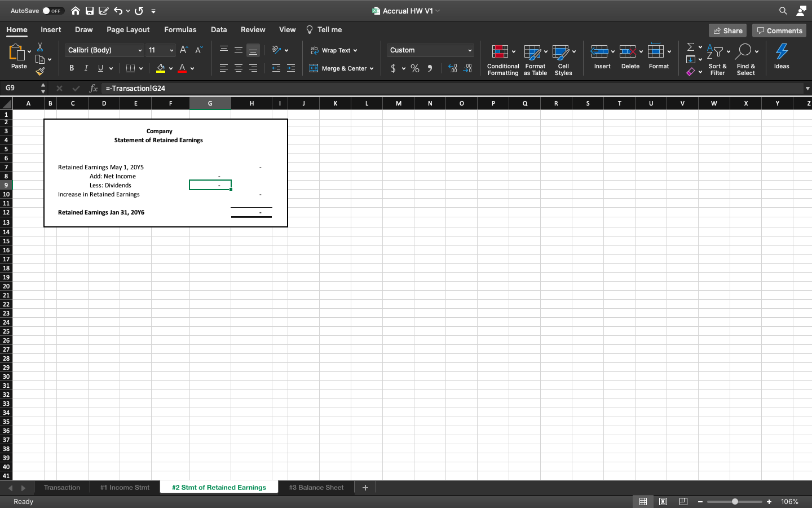
Task: Decrease decimal places
Action: point(467,68)
